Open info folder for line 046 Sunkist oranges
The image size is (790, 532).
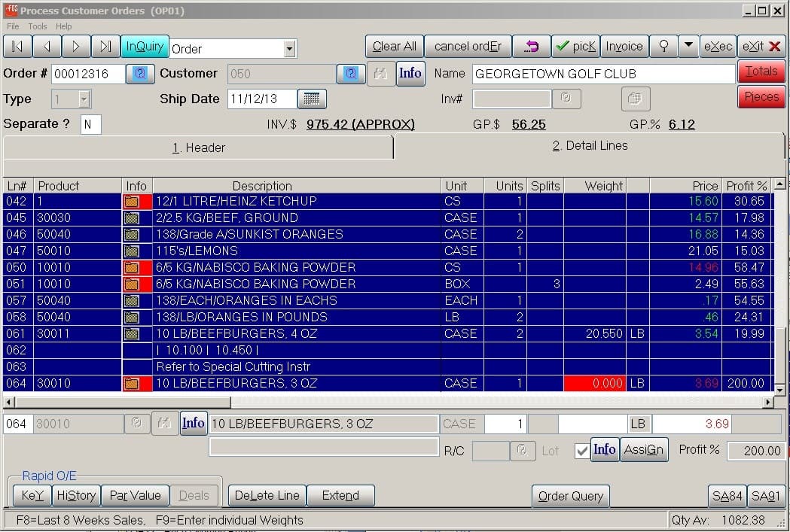[132, 235]
